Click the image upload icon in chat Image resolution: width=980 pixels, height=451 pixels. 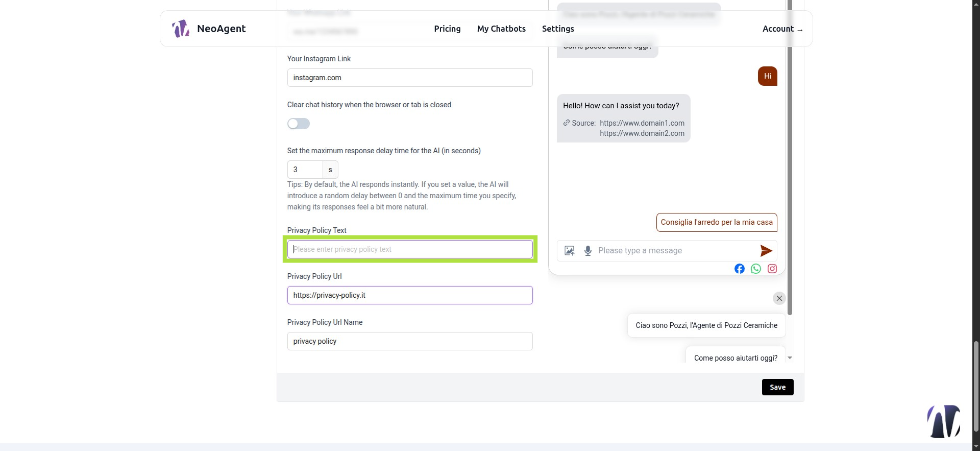[x=570, y=251]
